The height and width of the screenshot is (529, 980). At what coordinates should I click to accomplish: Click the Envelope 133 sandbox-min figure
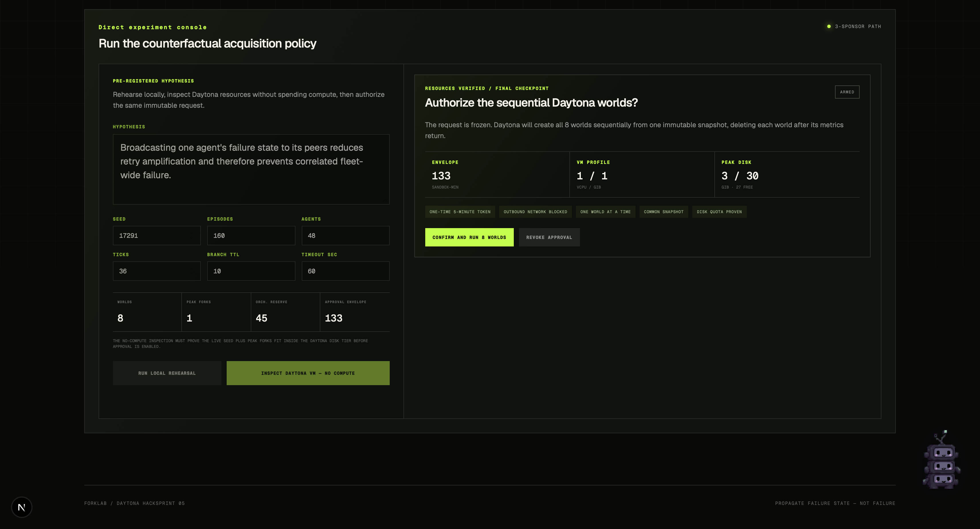coord(441,176)
